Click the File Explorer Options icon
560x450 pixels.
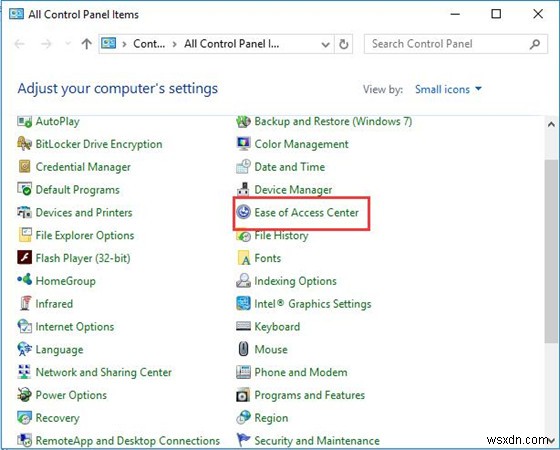(x=24, y=235)
